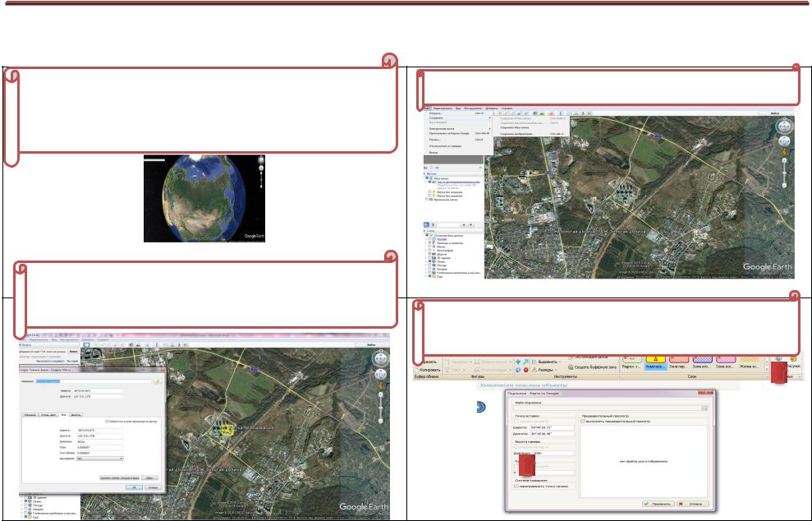Screen dimensions: 812x521
Task: Click the blue move tool icon in ribbon
Action: click(x=518, y=362)
